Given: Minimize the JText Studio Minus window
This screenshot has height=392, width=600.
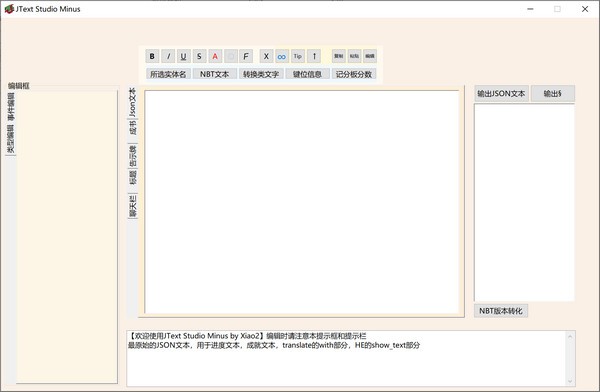Looking at the screenshot, I should point(530,9).
